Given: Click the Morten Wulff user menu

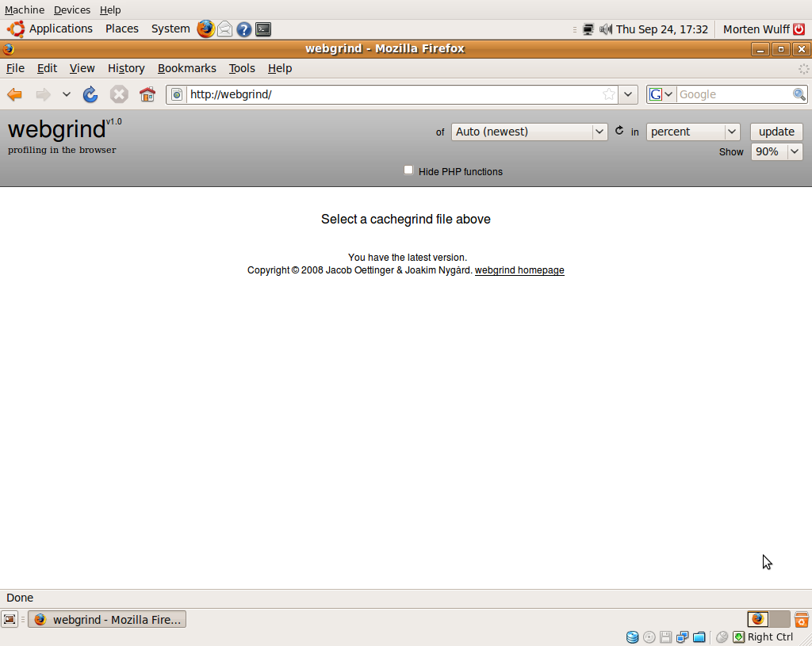Looking at the screenshot, I should [x=756, y=29].
